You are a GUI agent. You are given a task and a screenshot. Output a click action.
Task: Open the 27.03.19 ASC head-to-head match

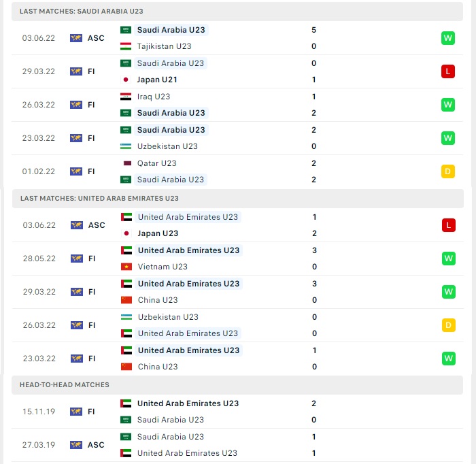pos(237,445)
